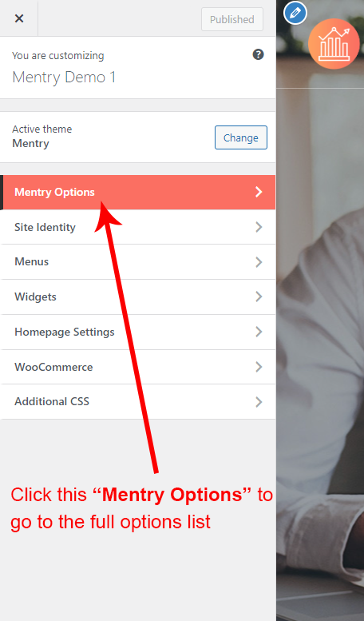Click the help question mark icon

(x=258, y=54)
